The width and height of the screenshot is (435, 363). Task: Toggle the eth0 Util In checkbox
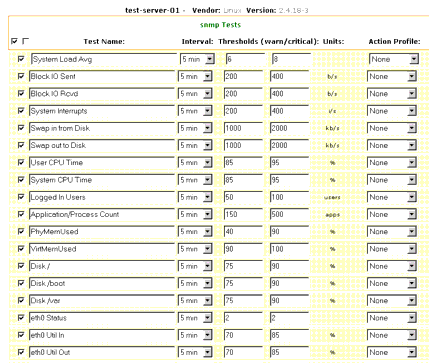pyautogui.click(x=21, y=335)
